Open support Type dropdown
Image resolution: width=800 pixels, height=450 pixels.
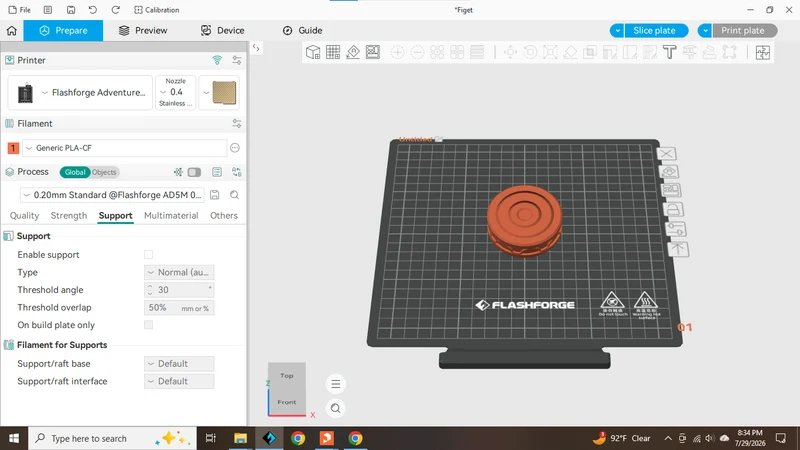179,272
